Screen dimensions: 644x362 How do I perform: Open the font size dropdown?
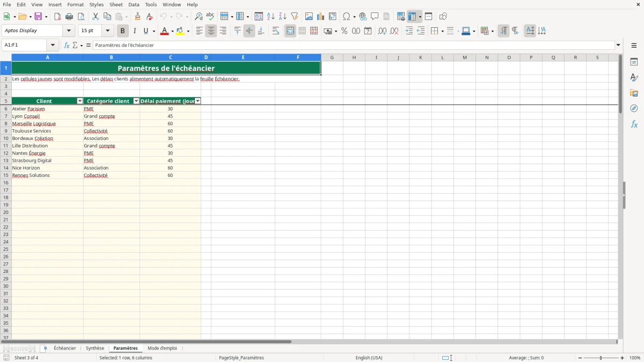pos(107,31)
